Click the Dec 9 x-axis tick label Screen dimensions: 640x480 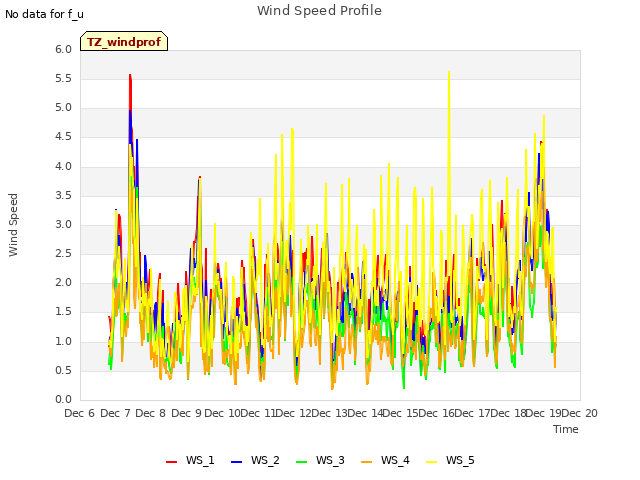click(x=187, y=413)
